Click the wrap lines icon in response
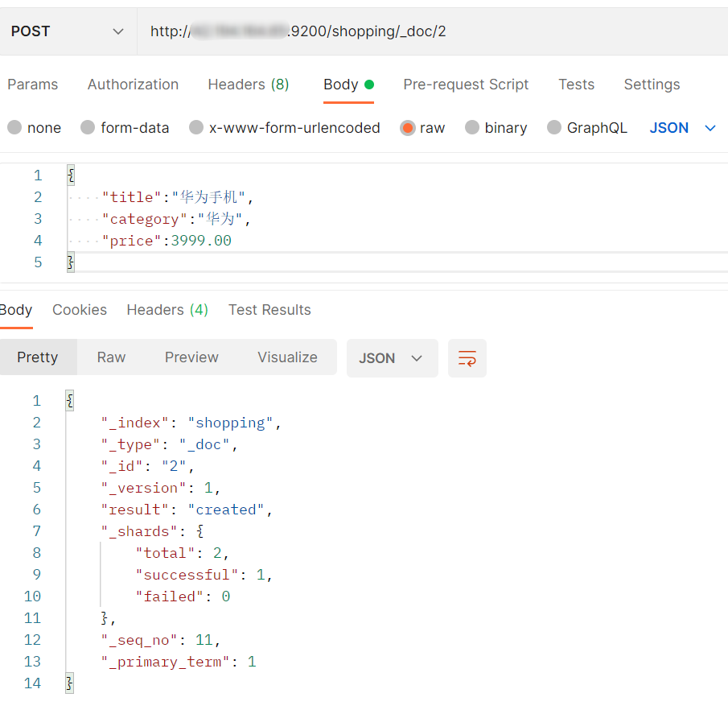This screenshot has width=728, height=714. [x=467, y=358]
